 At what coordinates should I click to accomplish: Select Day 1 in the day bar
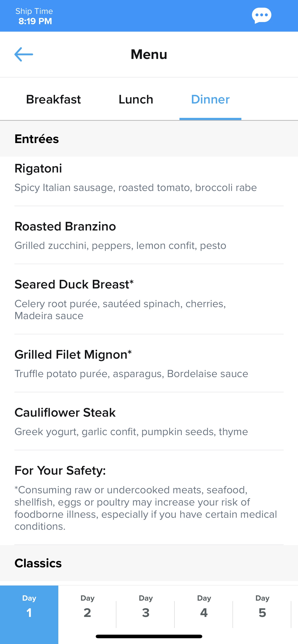[29, 615]
